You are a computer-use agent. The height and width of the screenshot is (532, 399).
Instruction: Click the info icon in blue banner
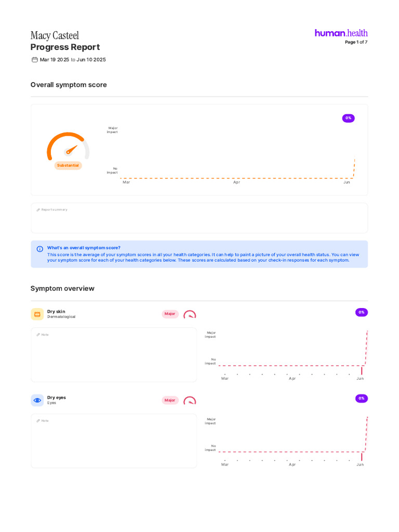(x=39, y=249)
